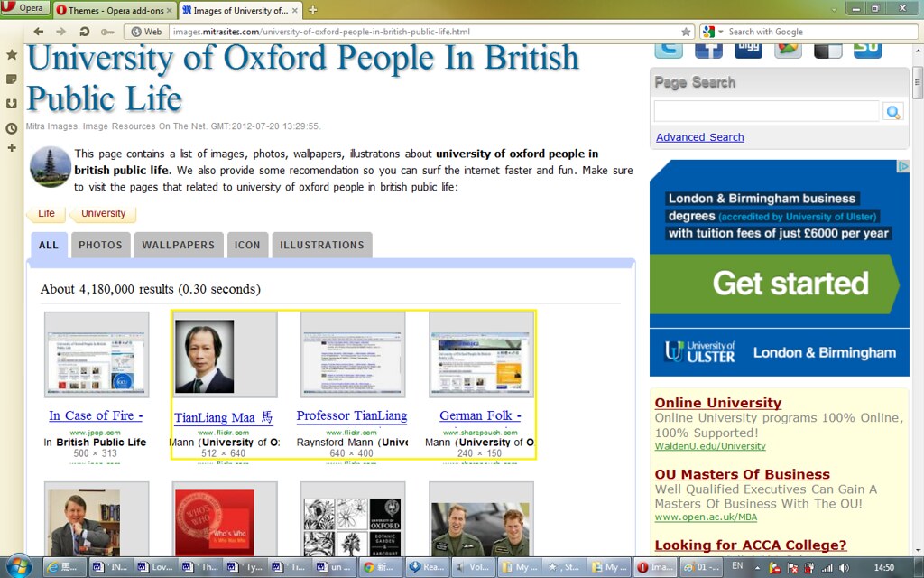
Task: Open the man at bookshelf thumbnail
Action: 97,520
